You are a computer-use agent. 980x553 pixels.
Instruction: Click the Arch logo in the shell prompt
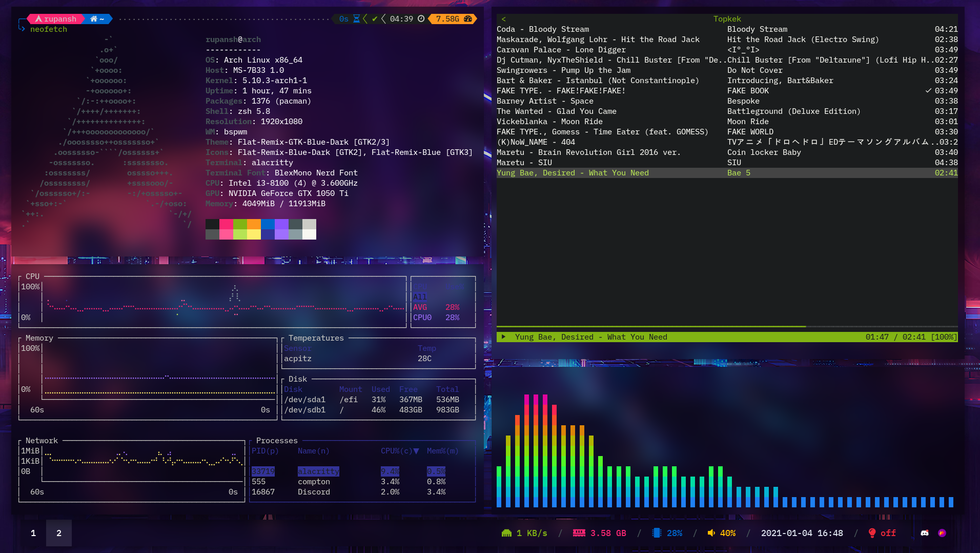pyautogui.click(x=38, y=19)
